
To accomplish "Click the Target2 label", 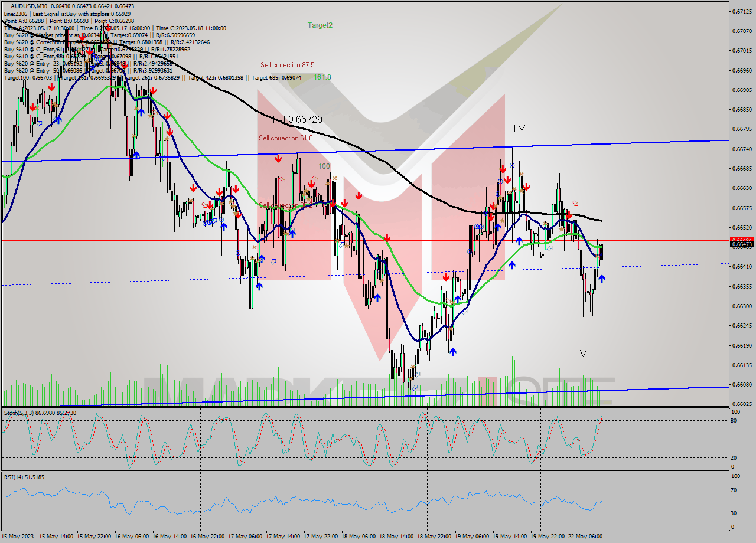I will pos(320,25).
